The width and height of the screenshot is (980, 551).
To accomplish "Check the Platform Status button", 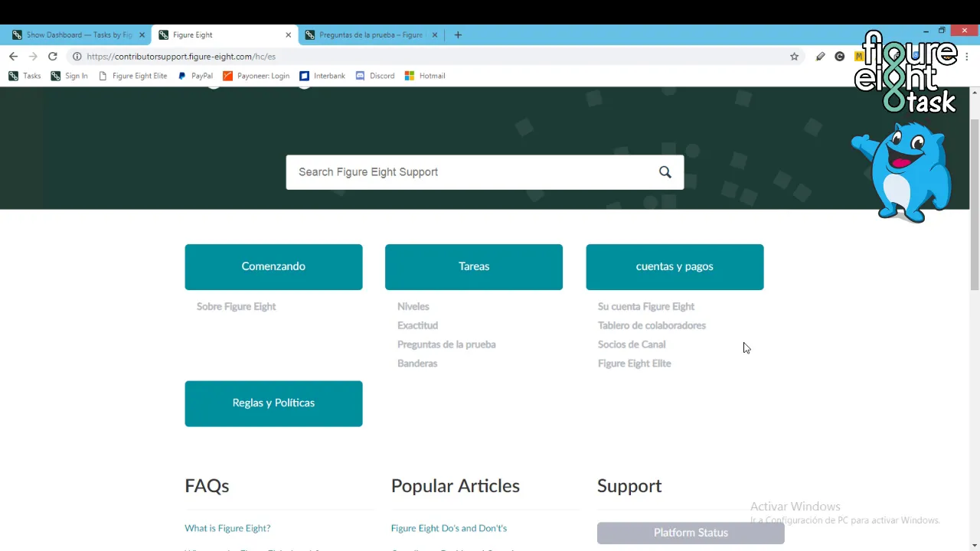I will [691, 533].
